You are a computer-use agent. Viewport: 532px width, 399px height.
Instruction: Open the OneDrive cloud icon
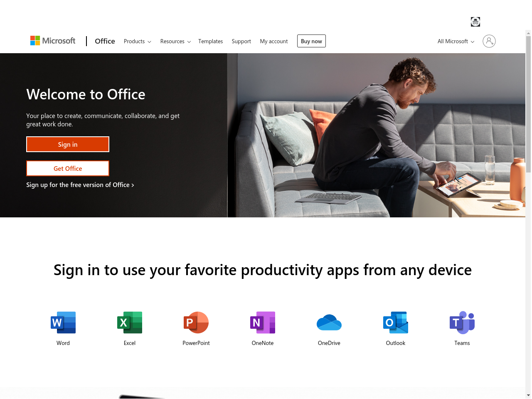[329, 323]
